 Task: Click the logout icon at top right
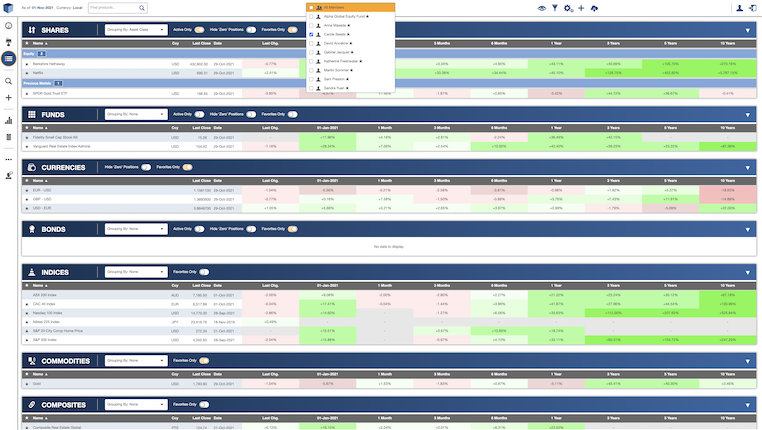(x=752, y=8)
